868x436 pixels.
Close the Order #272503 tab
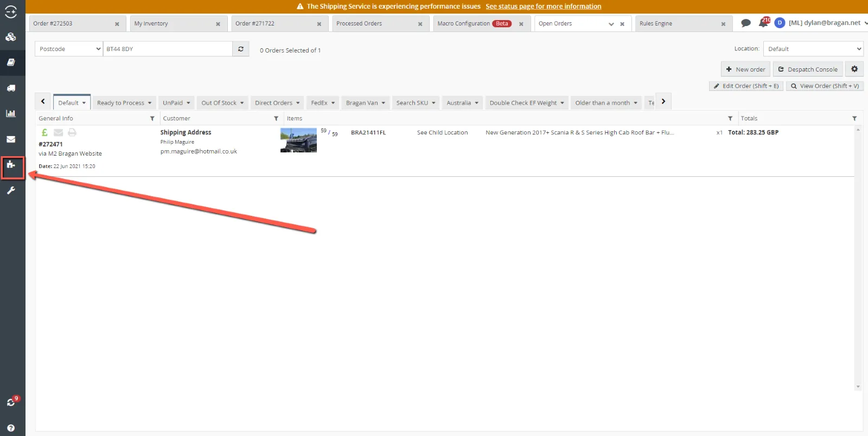point(117,24)
